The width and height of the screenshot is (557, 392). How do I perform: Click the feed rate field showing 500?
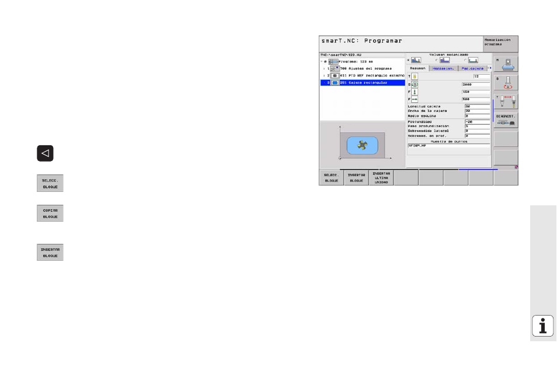point(476,99)
